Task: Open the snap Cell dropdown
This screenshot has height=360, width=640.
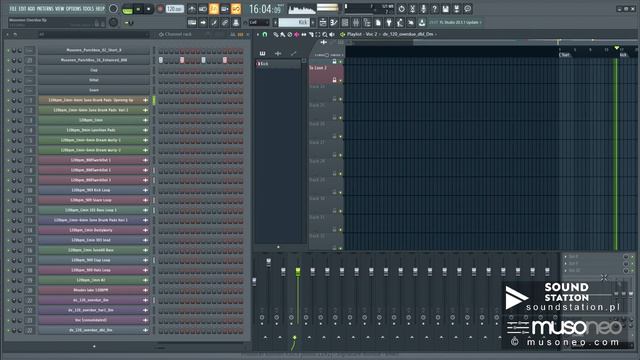Action: tap(259, 22)
